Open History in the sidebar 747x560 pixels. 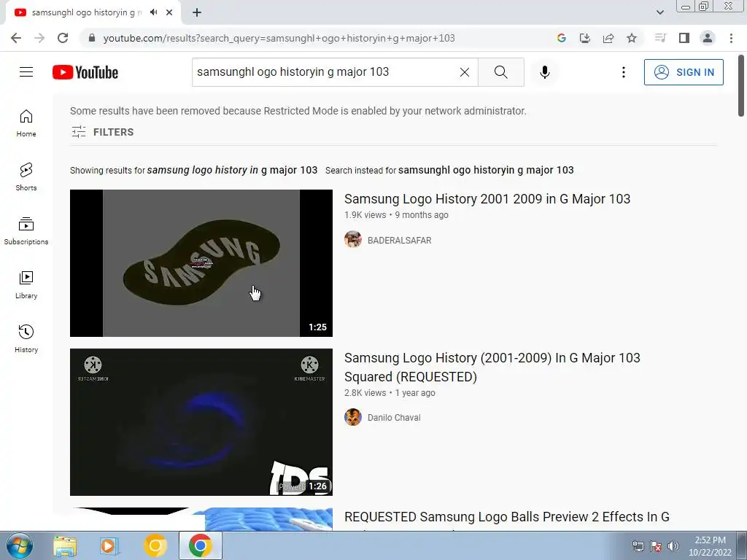pos(26,338)
